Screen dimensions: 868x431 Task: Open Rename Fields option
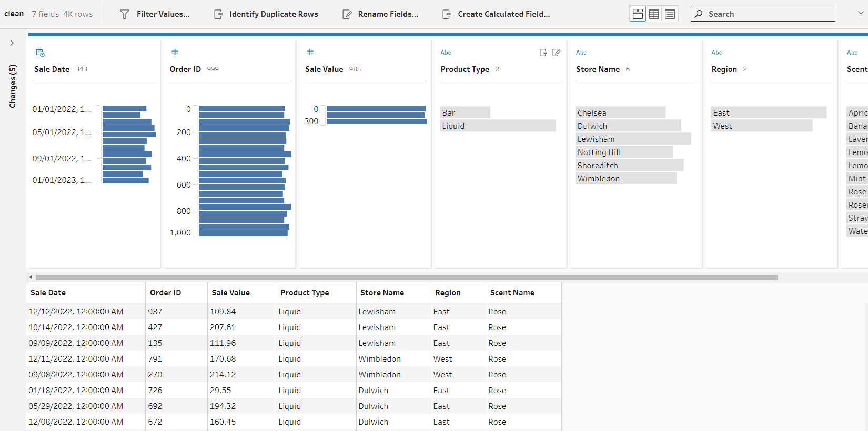(x=380, y=14)
